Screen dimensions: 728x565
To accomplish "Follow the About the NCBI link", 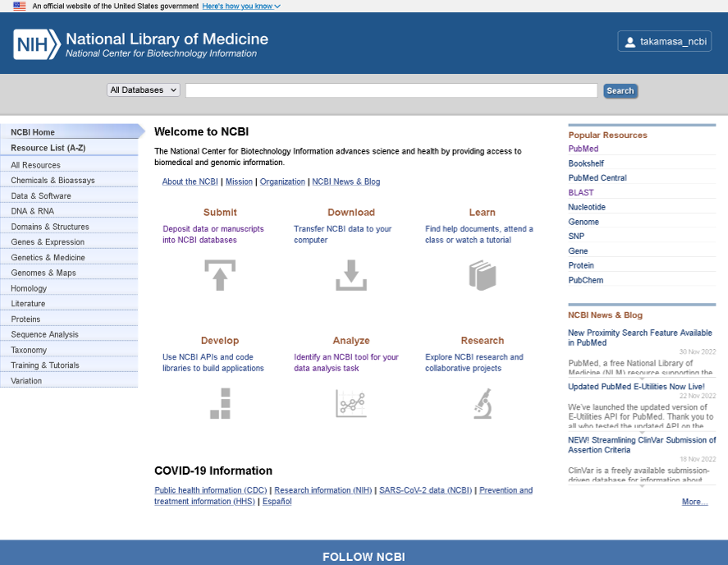I will [190, 181].
